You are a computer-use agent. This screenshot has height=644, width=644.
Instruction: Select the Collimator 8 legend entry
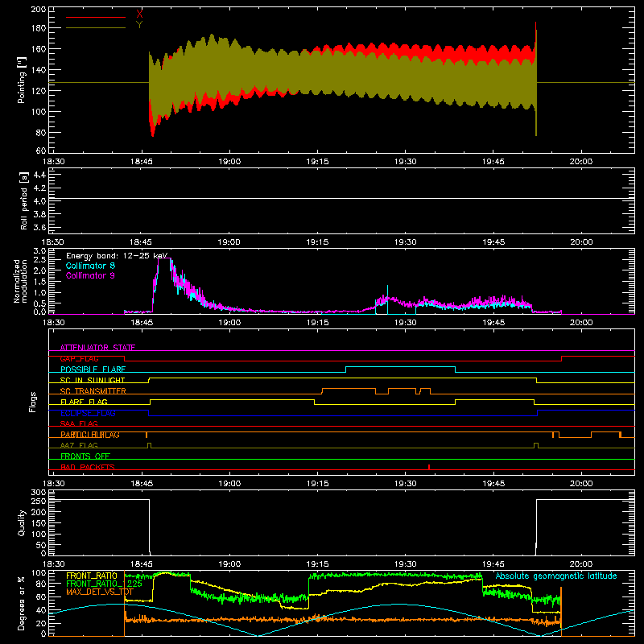point(90,266)
